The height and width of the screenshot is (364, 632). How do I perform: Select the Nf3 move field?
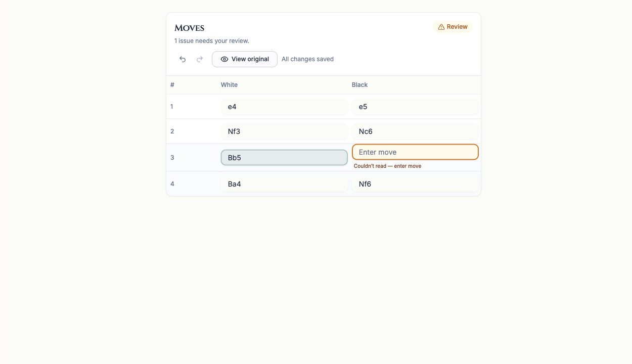point(284,131)
